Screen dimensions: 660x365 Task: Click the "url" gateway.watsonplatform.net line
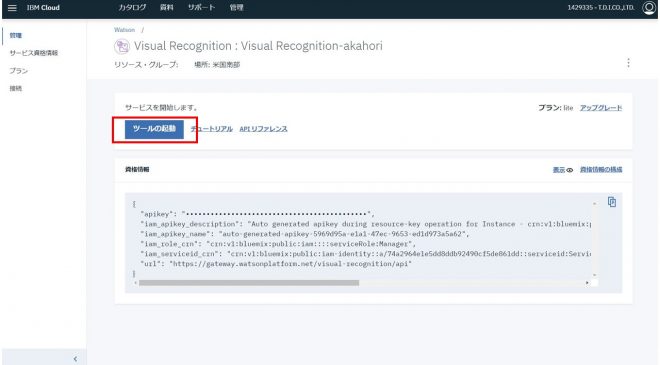pos(276,264)
